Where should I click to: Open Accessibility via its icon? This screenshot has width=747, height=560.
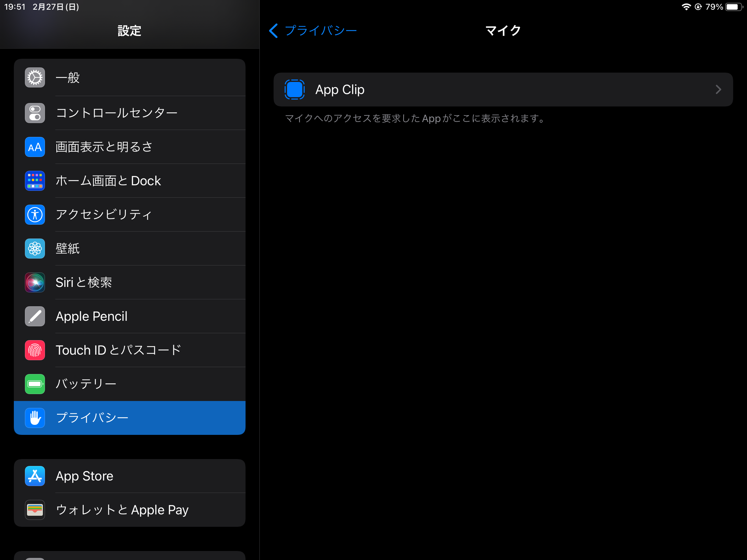[35, 215]
